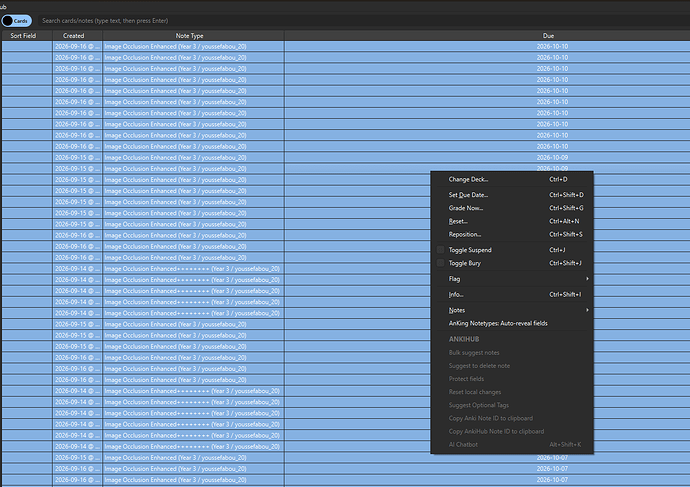The height and width of the screenshot is (487, 690).
Task: Sort by the Created column header
Action: 77,36
